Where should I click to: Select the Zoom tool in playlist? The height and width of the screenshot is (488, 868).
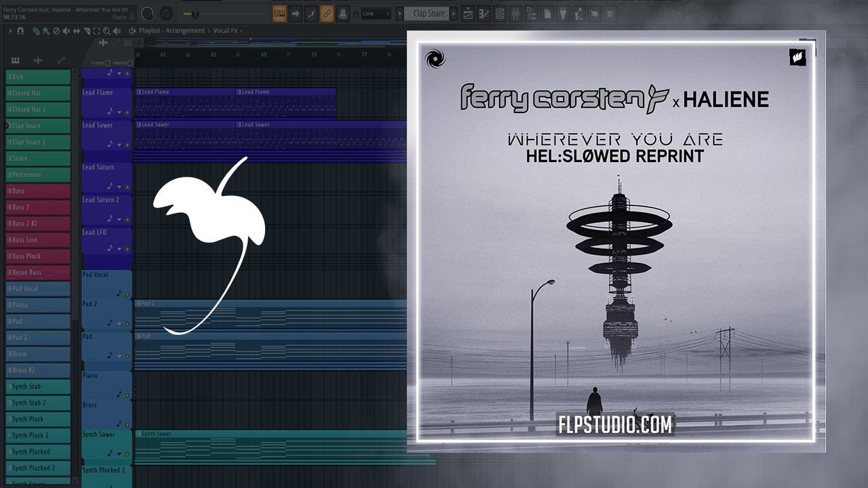[106, 30]
